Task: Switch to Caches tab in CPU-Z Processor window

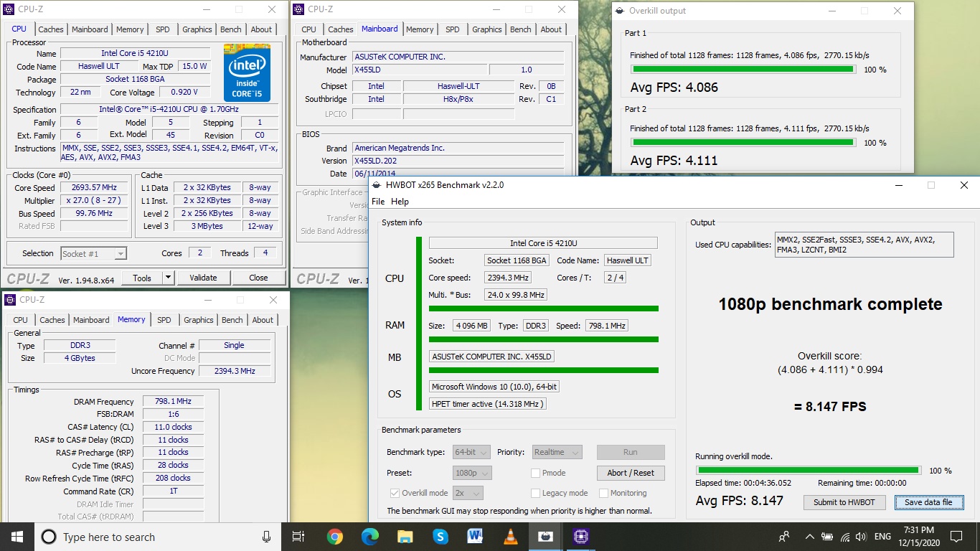Action: [x=51, y=29]
